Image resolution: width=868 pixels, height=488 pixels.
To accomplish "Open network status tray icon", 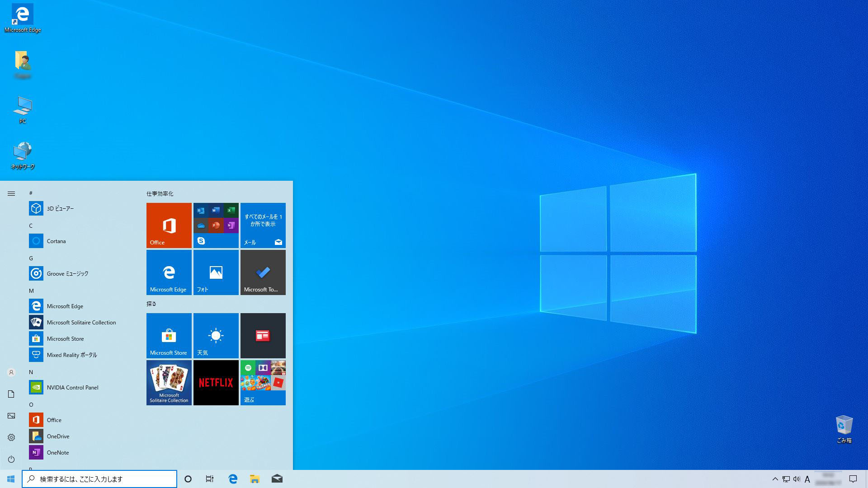I will tap(786, 479).
